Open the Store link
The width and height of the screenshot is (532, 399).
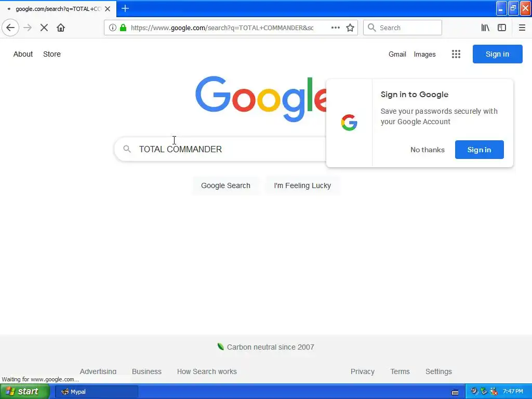52,54
